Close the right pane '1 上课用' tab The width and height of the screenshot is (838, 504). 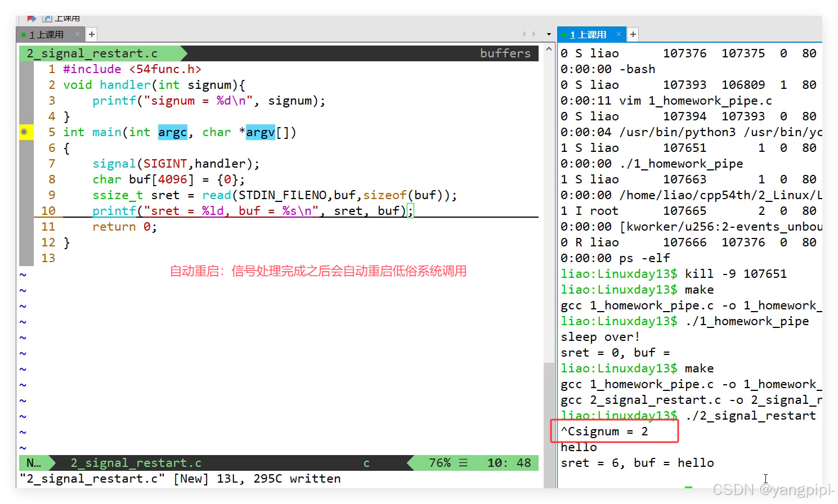[619, 34]
